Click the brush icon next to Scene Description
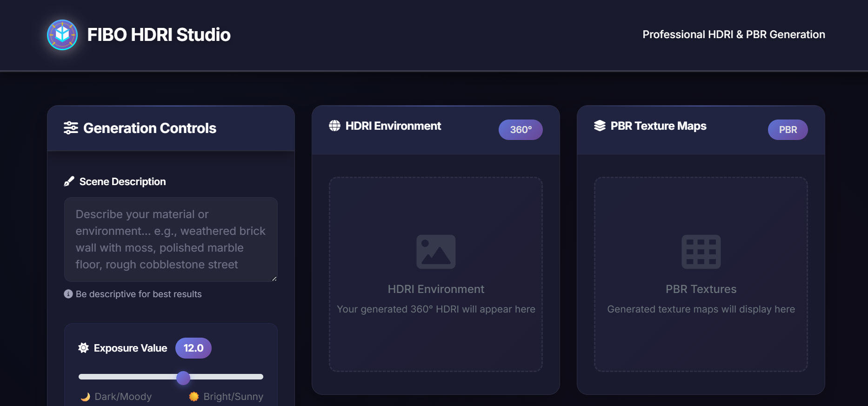This screenshot has width=868, height=406. [69, 181]
